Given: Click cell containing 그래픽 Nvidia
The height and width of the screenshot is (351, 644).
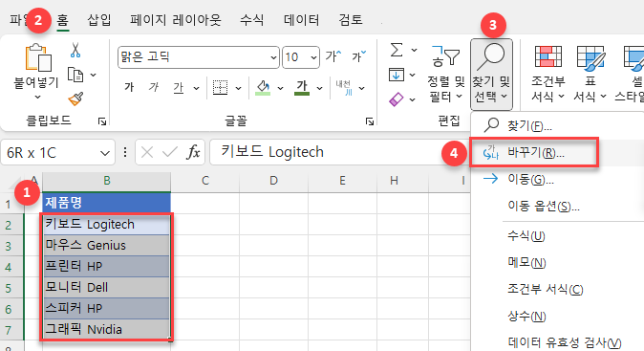Looking at the screenshot, I should (x=106, y=329).
